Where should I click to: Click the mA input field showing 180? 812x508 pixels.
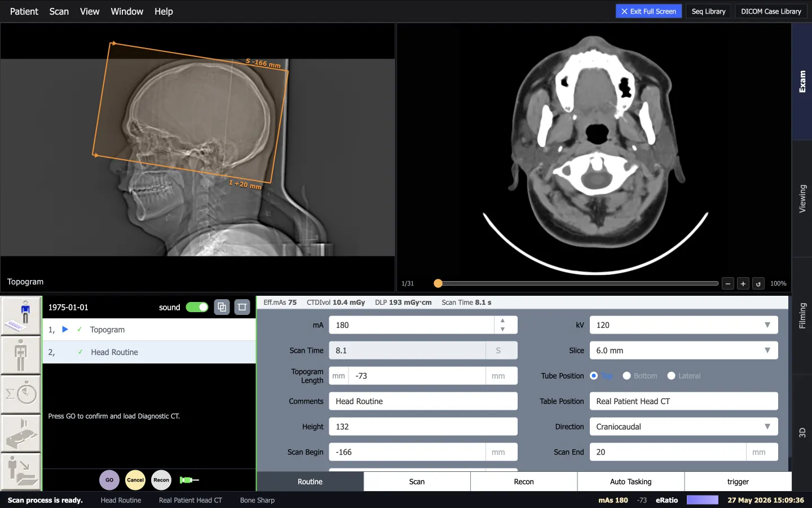coord(412,325)
